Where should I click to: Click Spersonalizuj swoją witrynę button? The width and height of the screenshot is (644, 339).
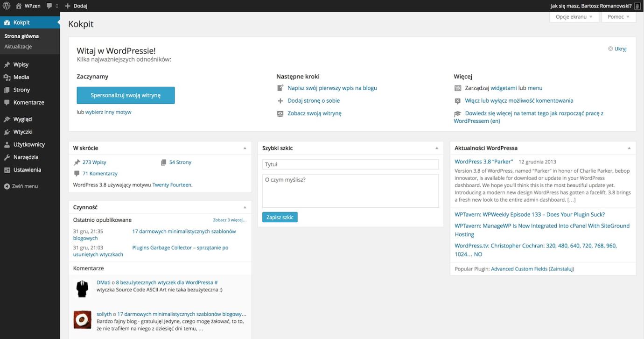(126, 95)
